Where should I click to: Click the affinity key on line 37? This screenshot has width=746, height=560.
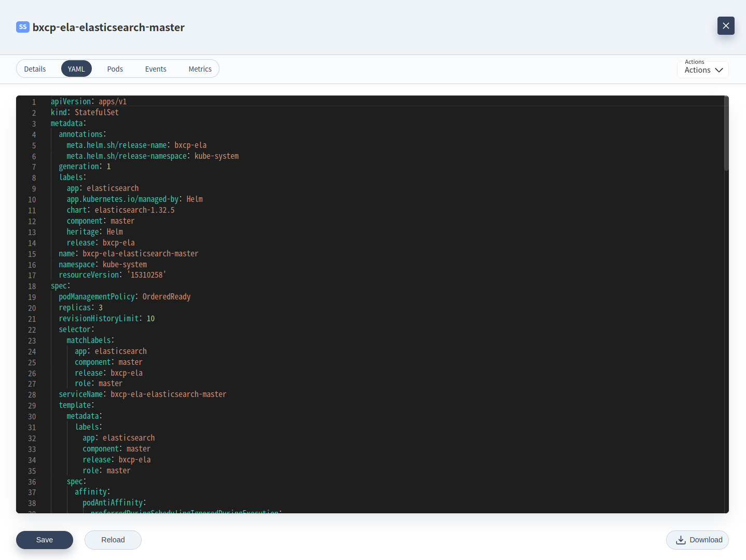[x=91, y=492]
